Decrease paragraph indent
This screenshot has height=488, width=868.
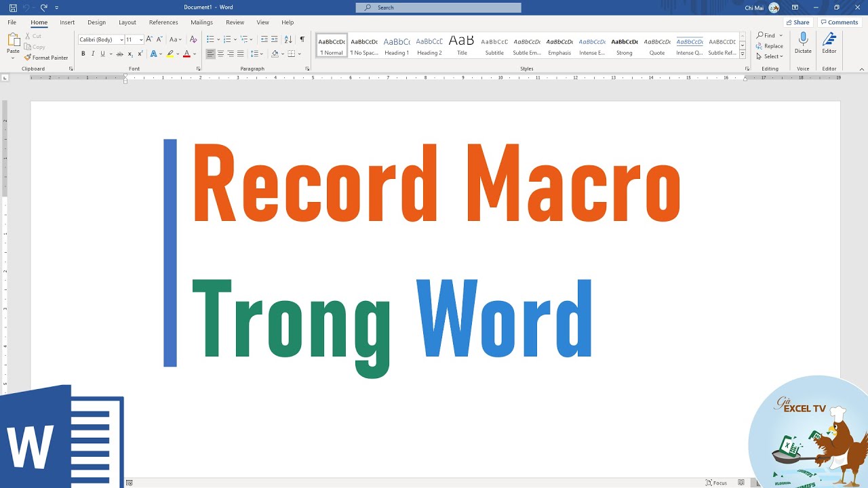(x=264, y=39)
